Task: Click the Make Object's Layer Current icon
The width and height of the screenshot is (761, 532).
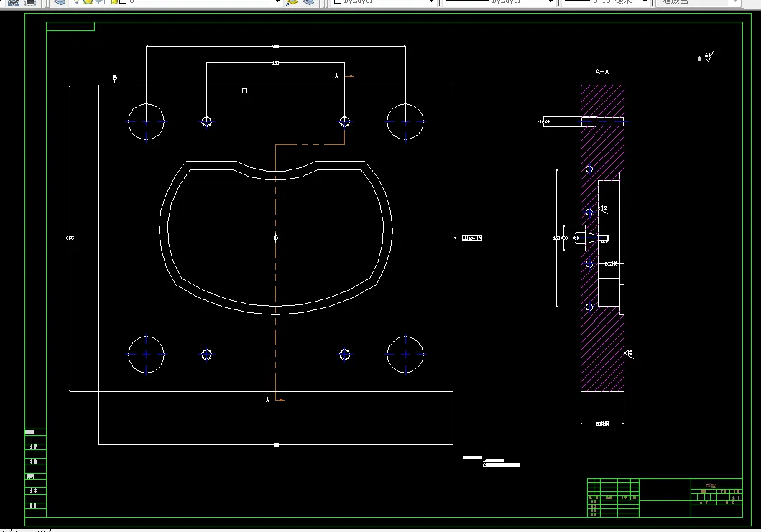Action: tap(292, 2)
